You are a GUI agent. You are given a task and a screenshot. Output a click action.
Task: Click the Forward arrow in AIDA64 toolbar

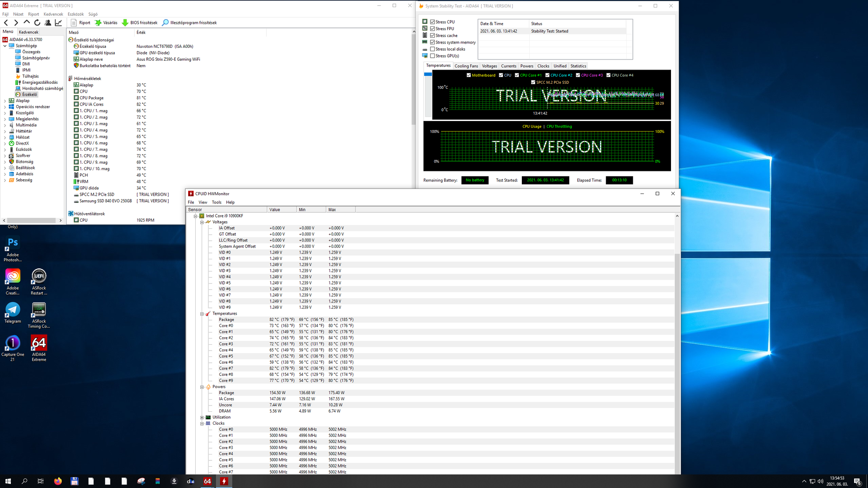click(x=16, y=23)
